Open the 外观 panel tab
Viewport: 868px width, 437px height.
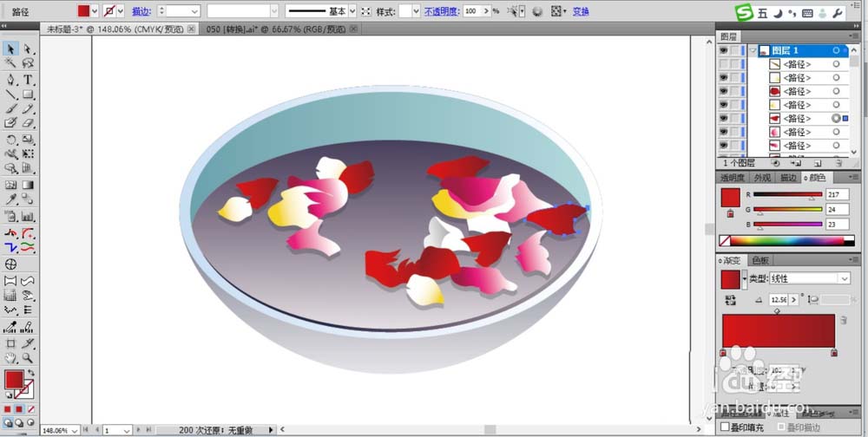pos(762,178)
